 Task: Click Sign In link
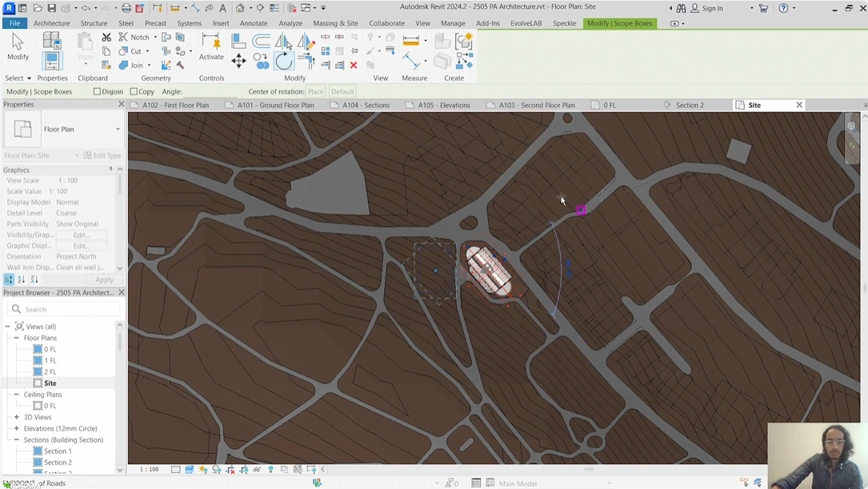click(712, 8)
